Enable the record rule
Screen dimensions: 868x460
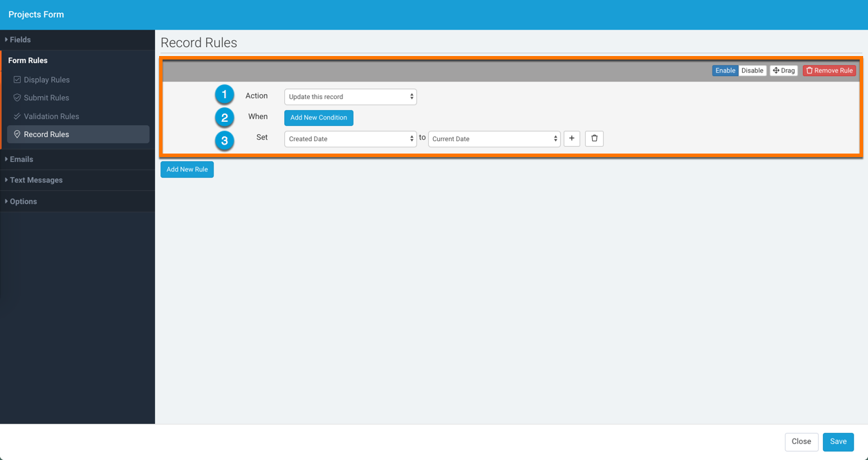[x=725, y=71]
